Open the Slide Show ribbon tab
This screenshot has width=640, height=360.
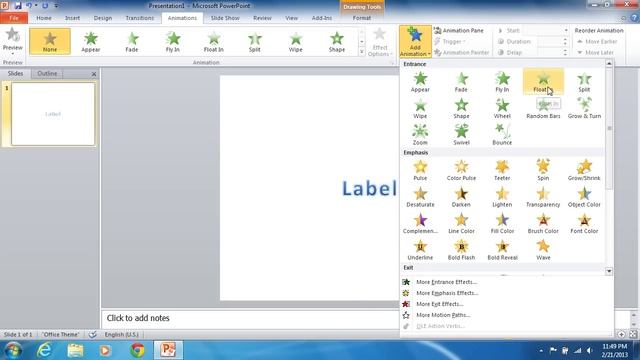coord(225,18)
